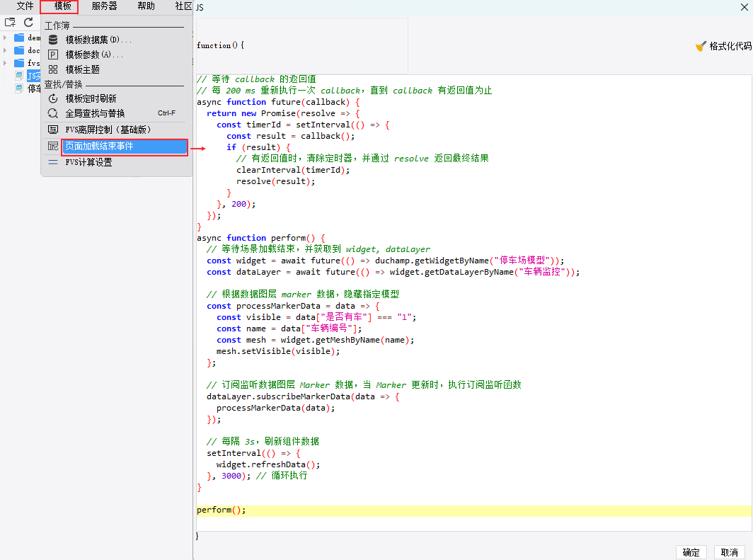The image size is (753, 560).
Task: Click the magnifier icon beside 全局查找与替换
Action: pos(53,113)
